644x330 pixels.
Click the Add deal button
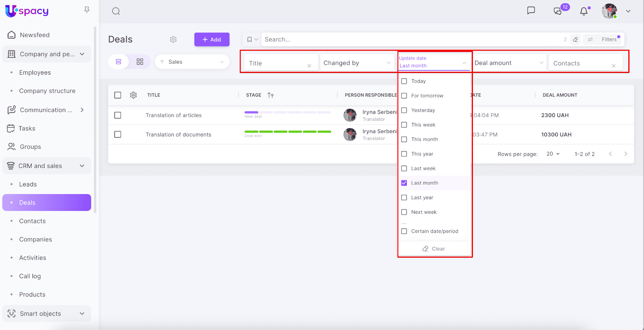pos(212,39)
